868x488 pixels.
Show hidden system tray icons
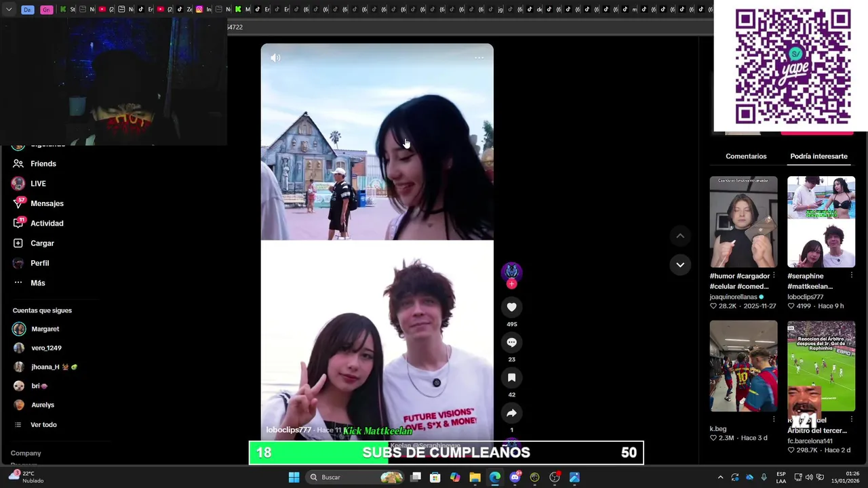click(720, 477)
